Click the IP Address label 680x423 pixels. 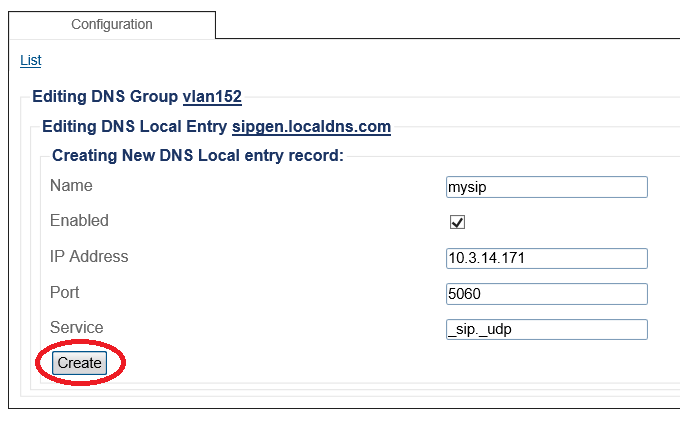pyautogui.click(x=89, y=257)
